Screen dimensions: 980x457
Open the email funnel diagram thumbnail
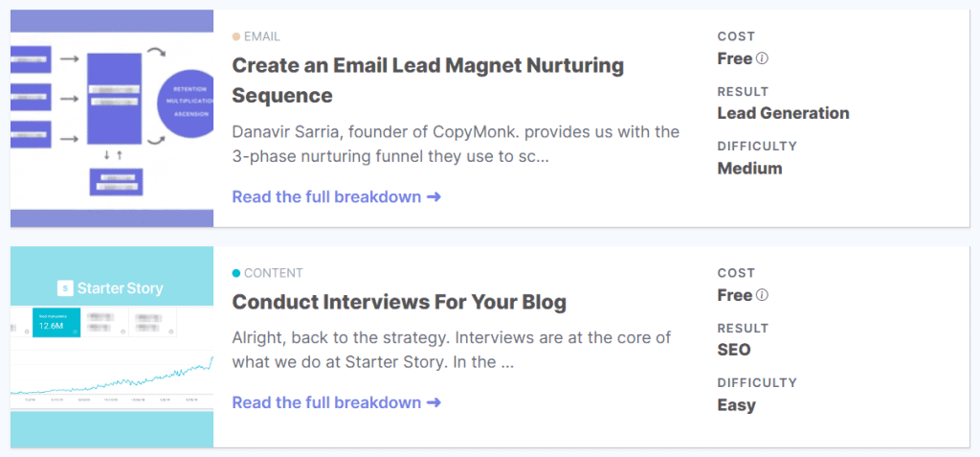[112, 118]
